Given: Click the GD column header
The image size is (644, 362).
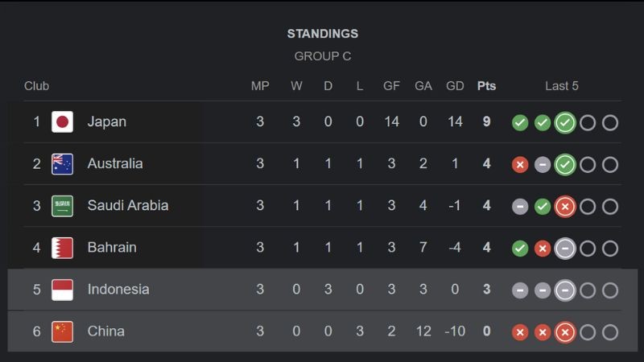Looking at the screenshot, I should click(x=455, y=86).
